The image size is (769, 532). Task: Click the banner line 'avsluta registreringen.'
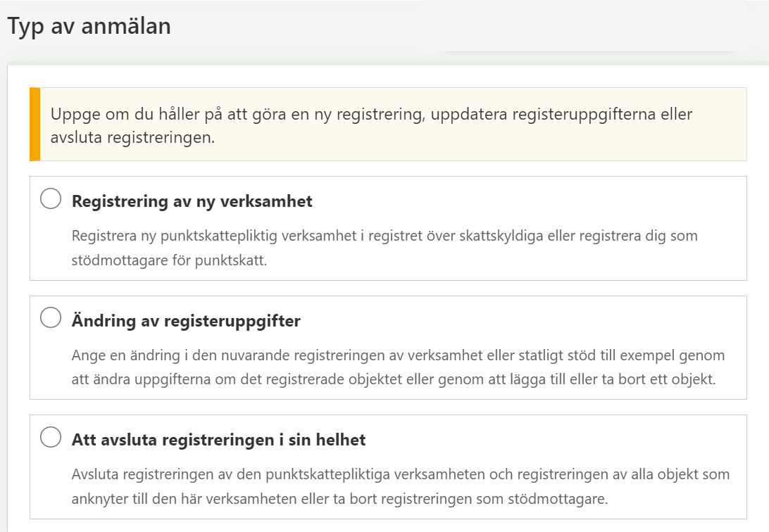[132, 137]
